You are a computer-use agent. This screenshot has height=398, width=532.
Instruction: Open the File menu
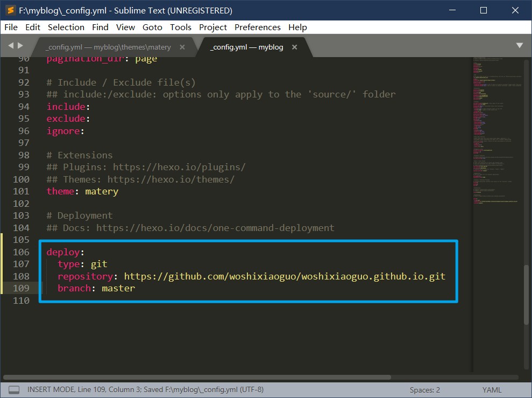pyautogui.click(x=11, y=27)
